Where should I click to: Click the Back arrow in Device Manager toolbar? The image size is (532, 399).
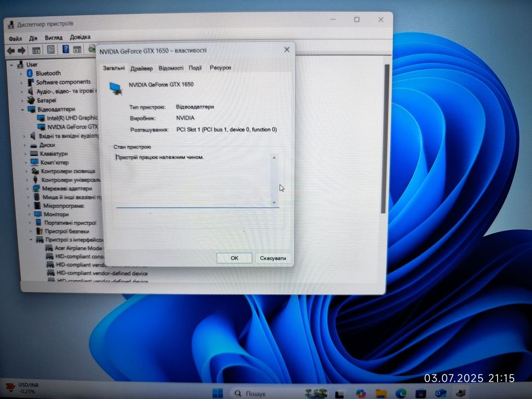[11, 51]
